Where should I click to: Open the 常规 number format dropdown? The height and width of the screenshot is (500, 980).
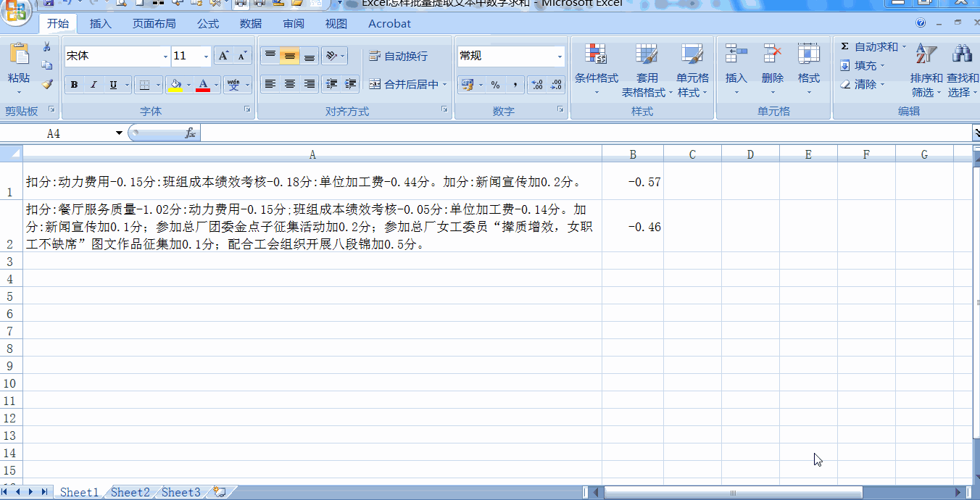pyautogui.click(x=558, y=56)
